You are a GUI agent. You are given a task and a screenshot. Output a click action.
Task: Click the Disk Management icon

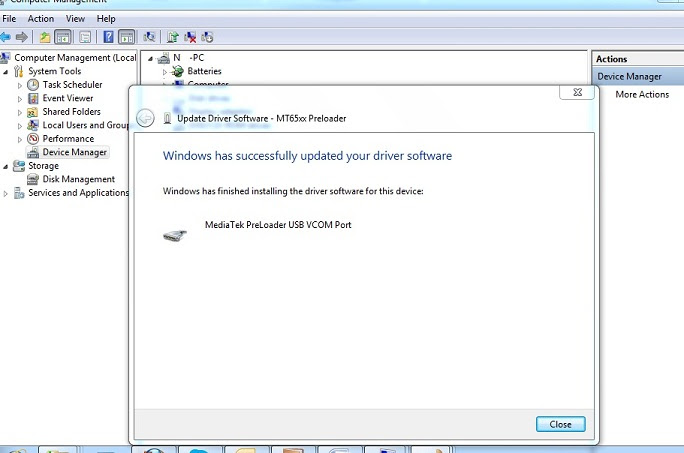pyautogui.click(x=33, y=179)
